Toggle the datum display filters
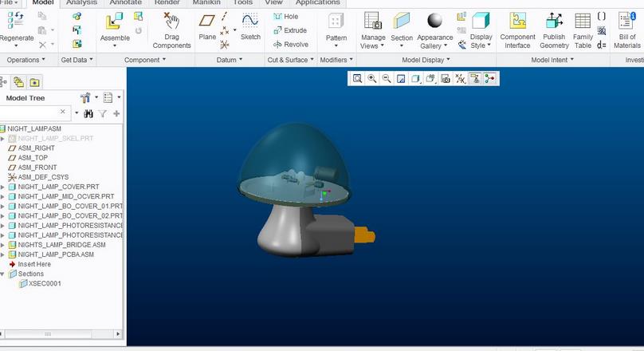The height and width of the screenshot is (351, 644). coord(460,78)
